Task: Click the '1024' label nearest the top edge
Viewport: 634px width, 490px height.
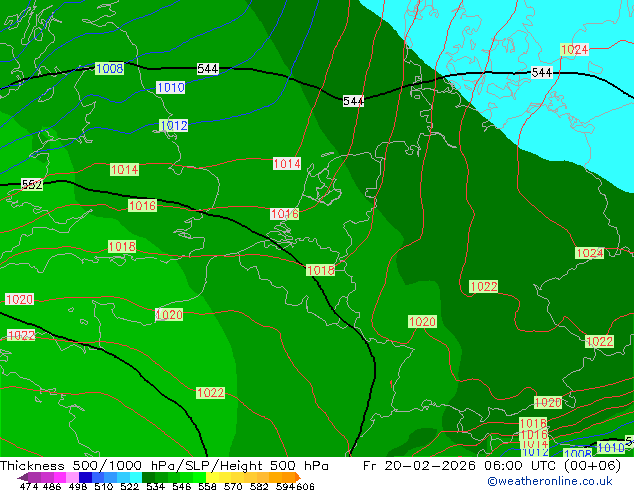Action: point(575,49)
